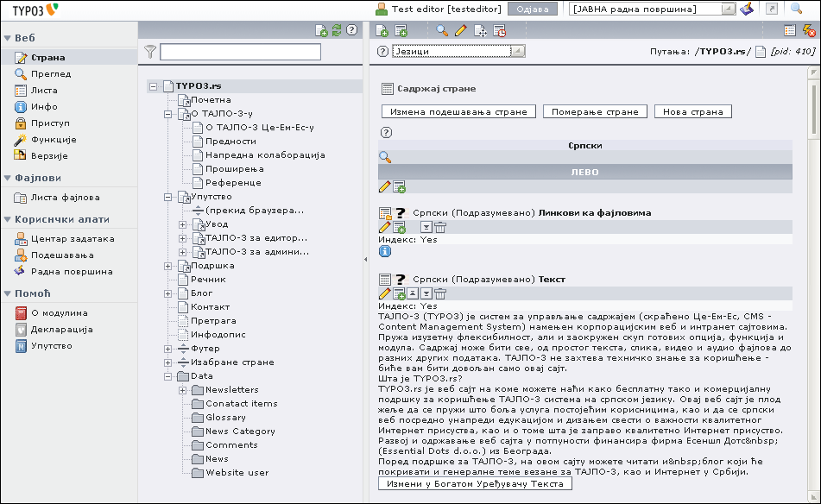Viewport: 821px width, 504px height.
Task: Click the move page toolbar icon
Action: 480,31
